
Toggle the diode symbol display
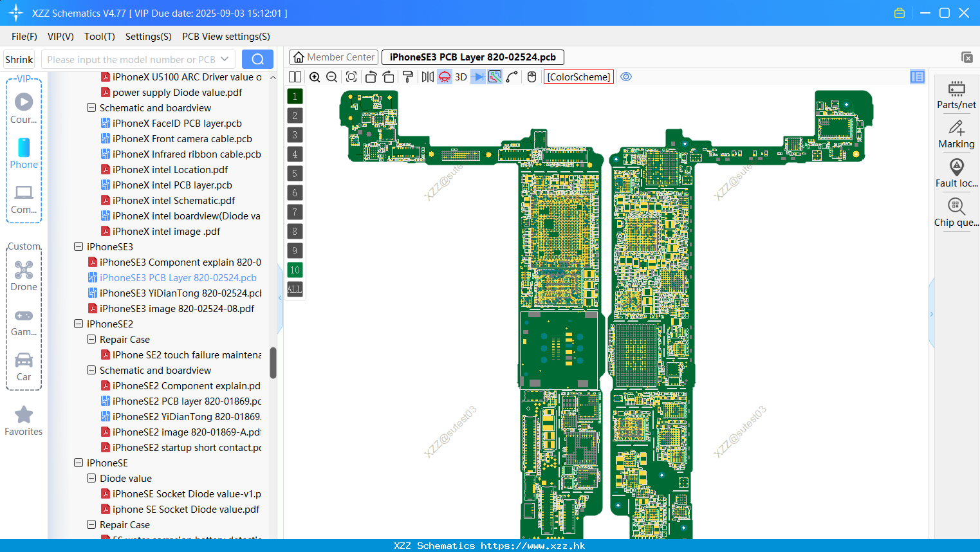(x=478, y=77)
